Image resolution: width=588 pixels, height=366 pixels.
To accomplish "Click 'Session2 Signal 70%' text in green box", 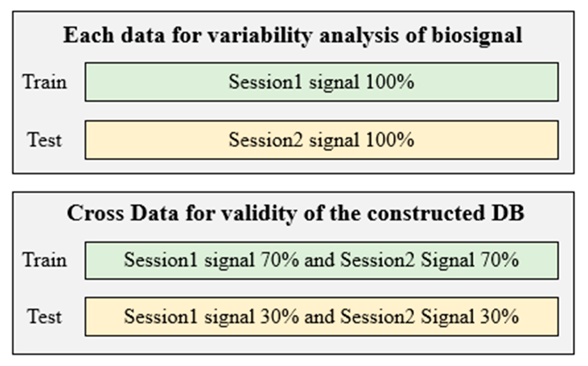I will coord(430,260).
